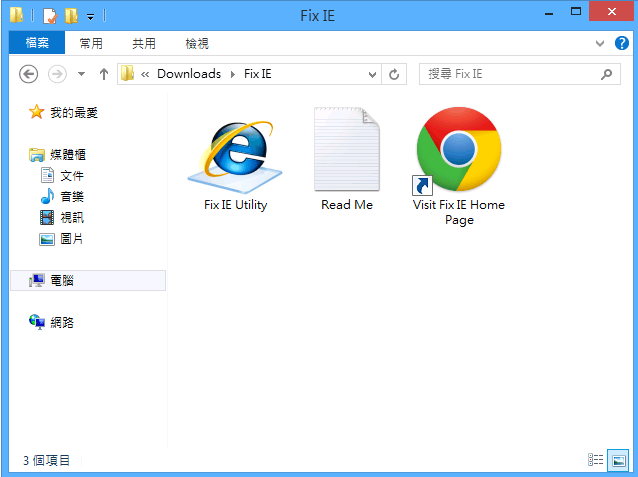Image resolution: width=638 pixels, height=477 pixels.
Task: Click the double chevron before Downloads in the address bar
Action: coord(145,74)
